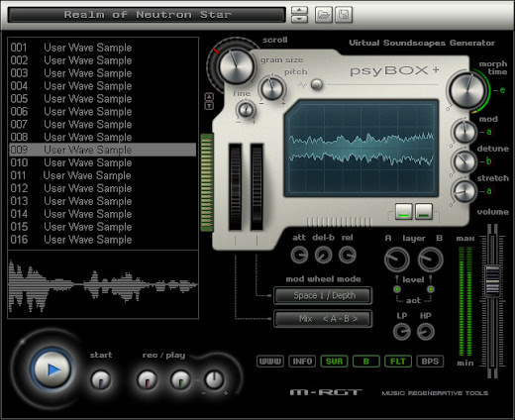Click the pitch knob
Viewport: 515px width, 420px height.
click(272, 88)
